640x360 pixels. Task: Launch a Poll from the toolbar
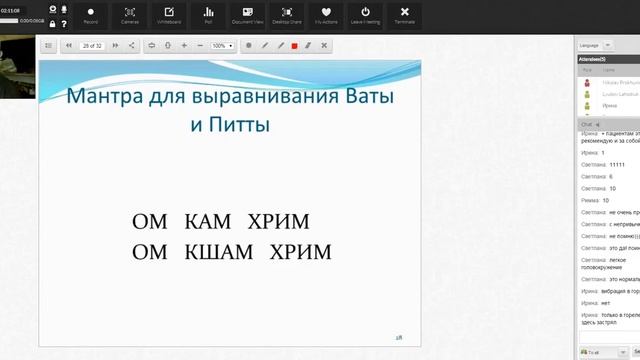[208, 16]
